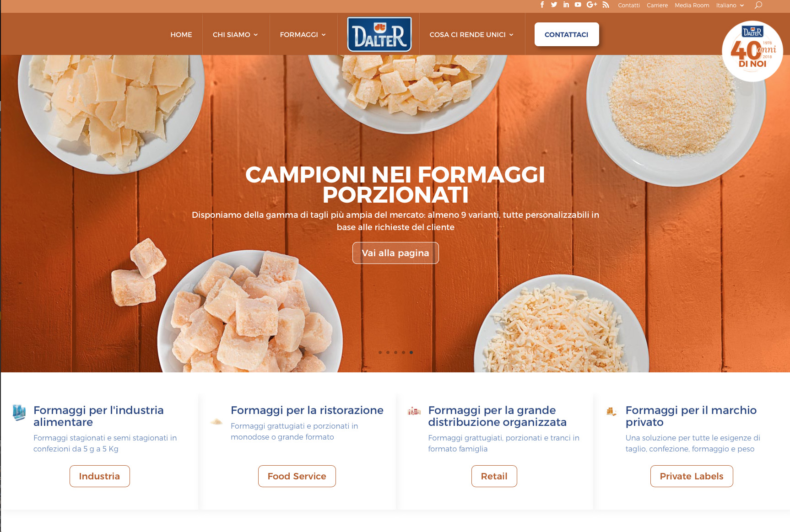Select the first slider pagination dot
This screenshot has width=790, height=532.
380,352
